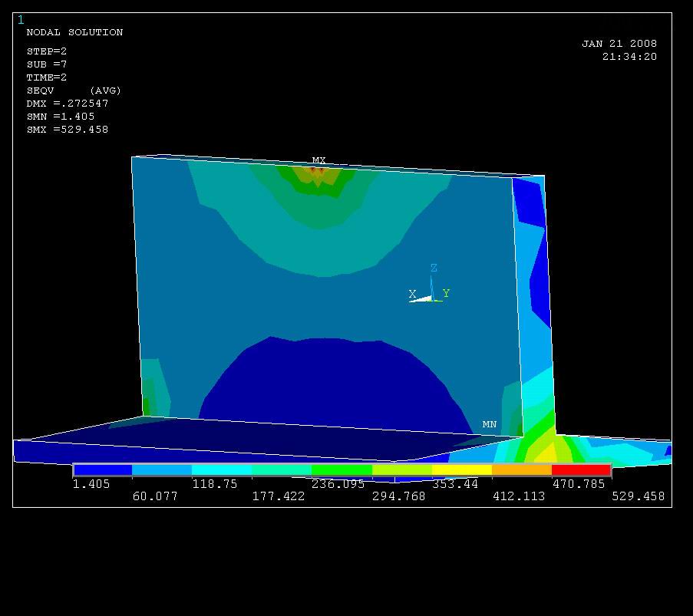Screen dimensions: 693x616
Task: Click the 21:34:20 timestamp
Action: (629, 57)
